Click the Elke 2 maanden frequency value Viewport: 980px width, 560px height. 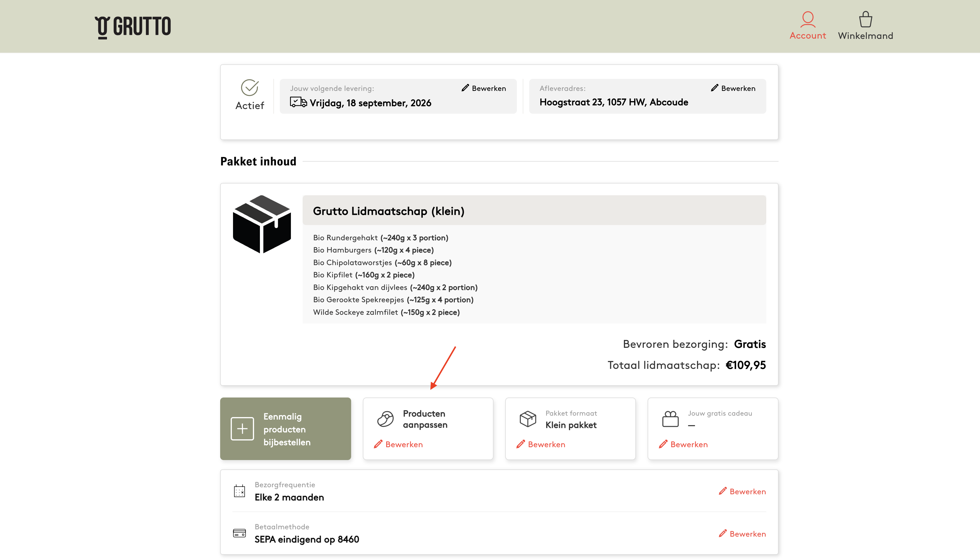289,497
